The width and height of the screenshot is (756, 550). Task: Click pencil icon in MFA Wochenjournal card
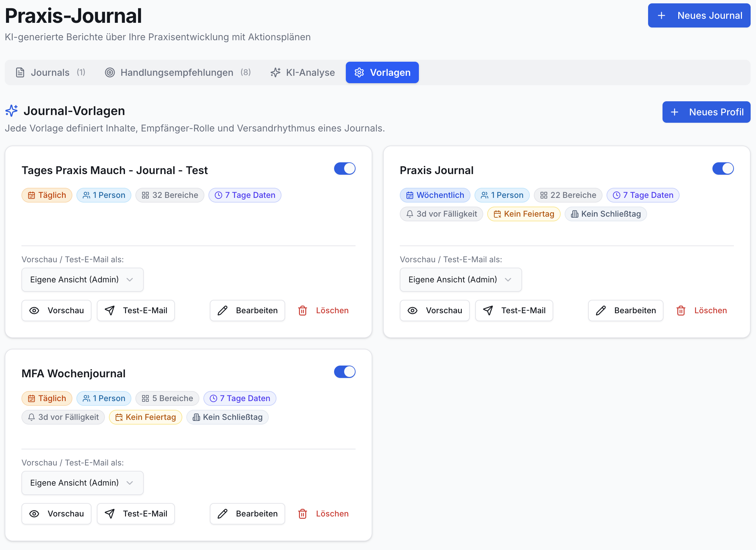point(223,514)
